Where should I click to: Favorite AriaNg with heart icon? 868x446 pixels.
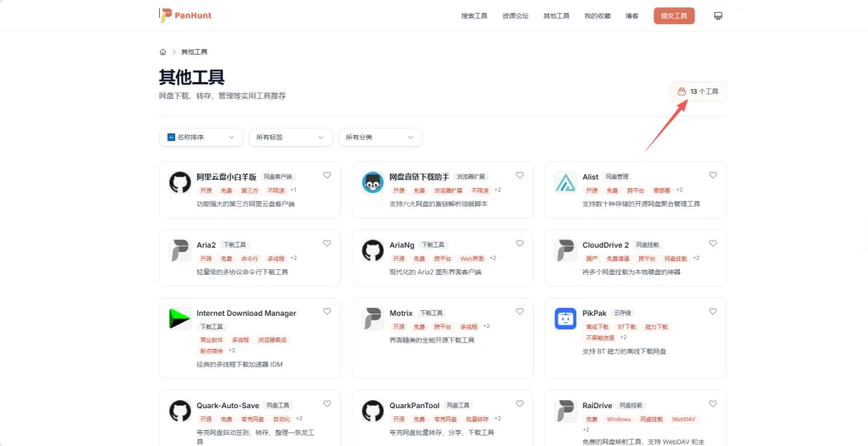520,243
